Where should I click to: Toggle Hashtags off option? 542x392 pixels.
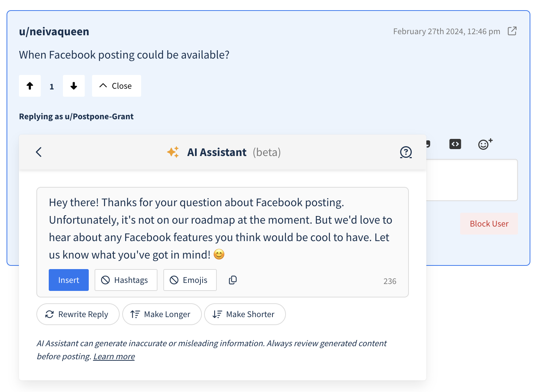click(x=126, y=280)
